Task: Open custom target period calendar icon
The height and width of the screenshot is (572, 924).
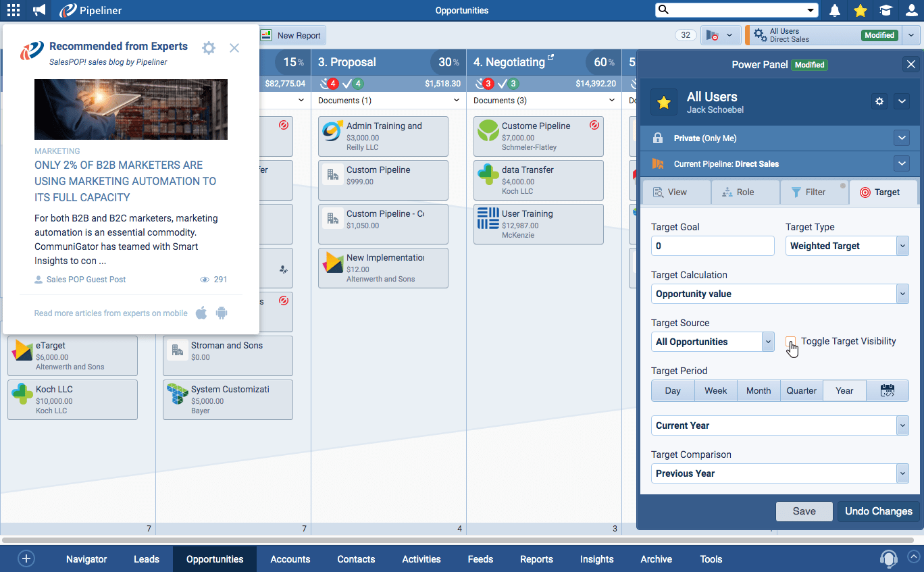Action: pos(888,390)
